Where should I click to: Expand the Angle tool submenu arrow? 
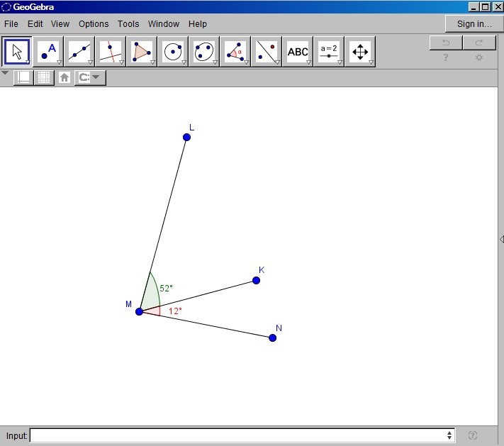[x=246, y=62]
